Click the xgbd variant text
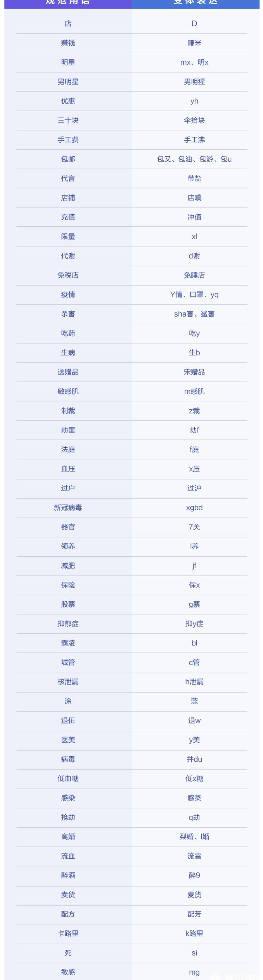The height and width of the screenshot is (980, 263). (x=194, y=507)
